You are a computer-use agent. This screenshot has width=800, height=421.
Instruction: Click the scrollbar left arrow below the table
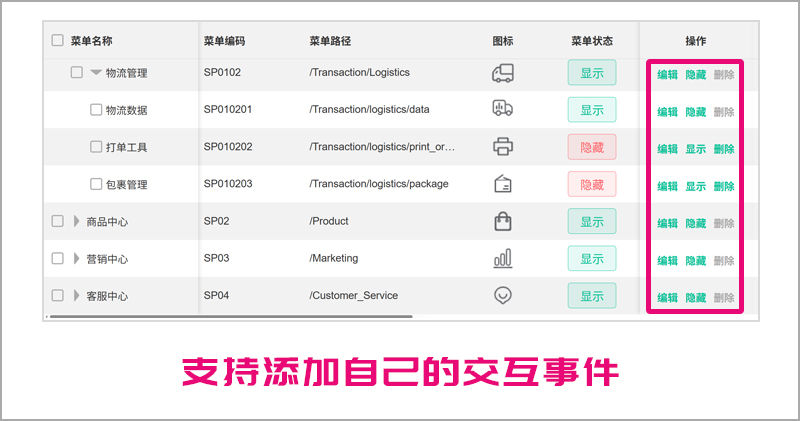tap(46, 317)
